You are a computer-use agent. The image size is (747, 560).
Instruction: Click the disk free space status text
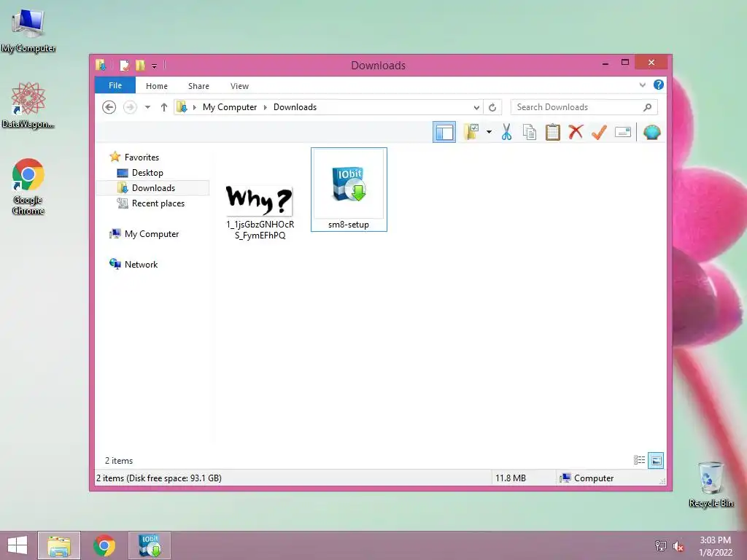pos(158,478)
